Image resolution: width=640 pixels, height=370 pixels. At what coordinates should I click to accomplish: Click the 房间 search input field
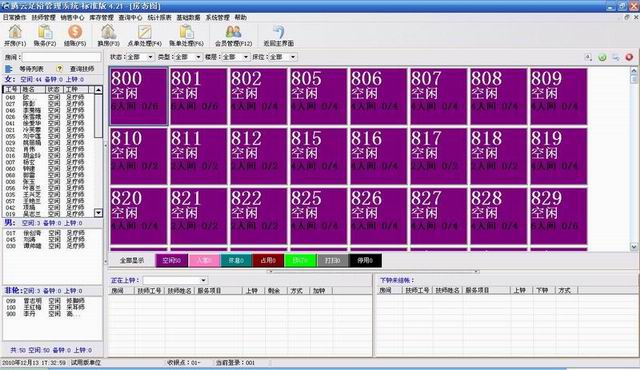click(62, 57)
